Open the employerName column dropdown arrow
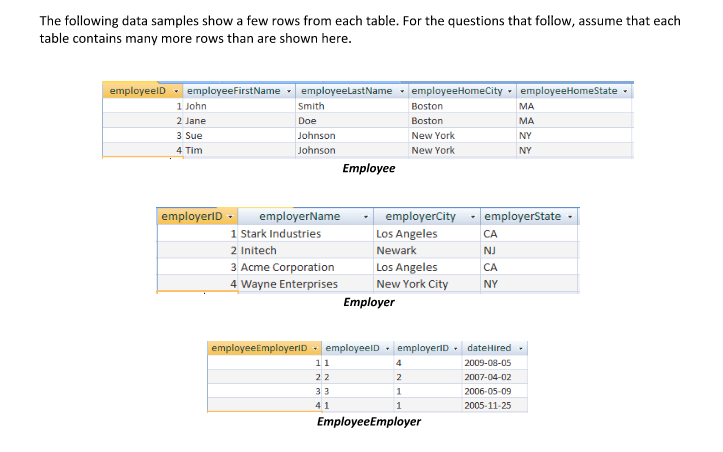The image size is (723, 452). (367, 217)
